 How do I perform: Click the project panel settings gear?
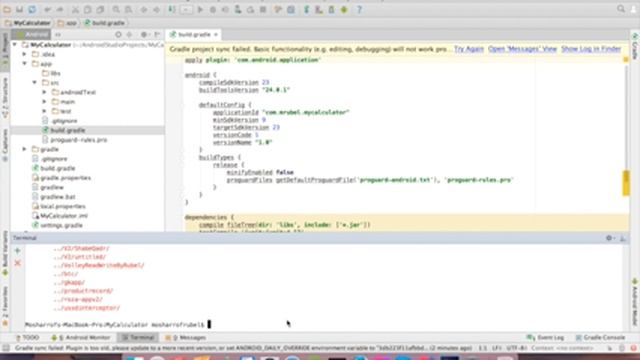[144, 35]
